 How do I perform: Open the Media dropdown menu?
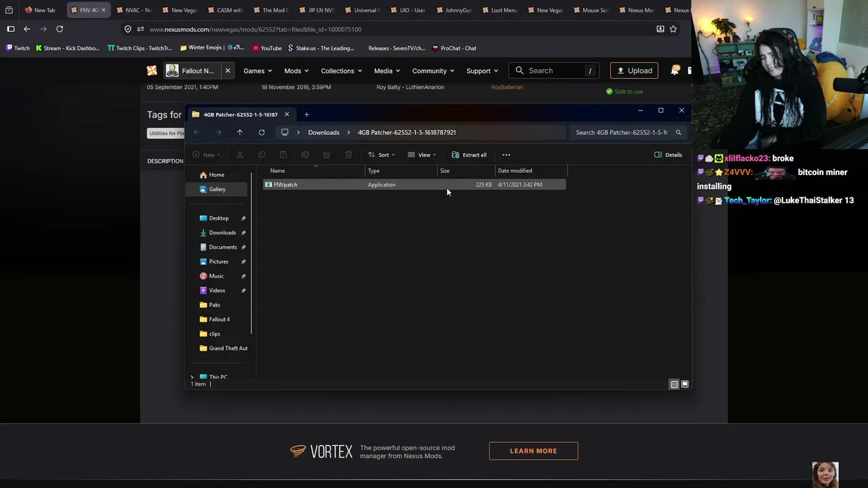coord(387,70)
